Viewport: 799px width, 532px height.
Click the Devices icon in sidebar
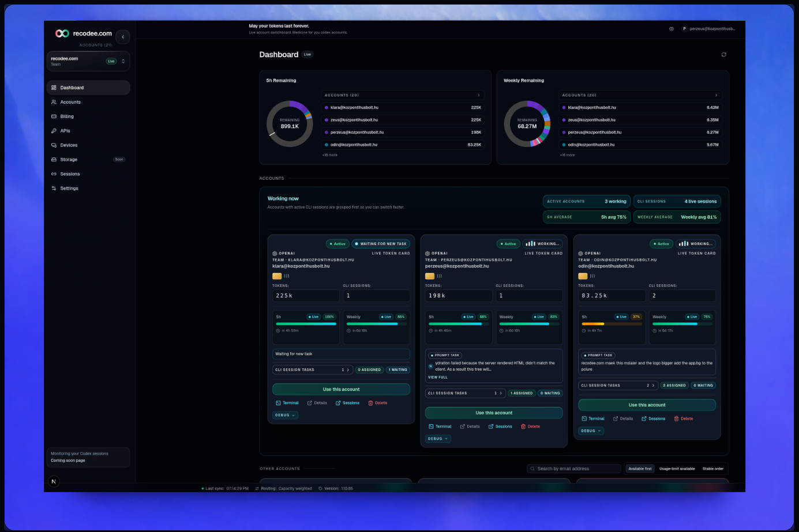54,145
